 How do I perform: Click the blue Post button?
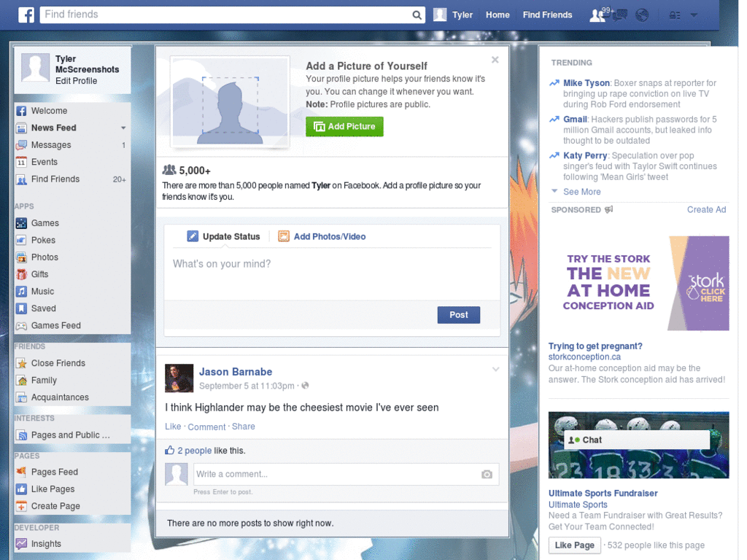tap(459, 315)
